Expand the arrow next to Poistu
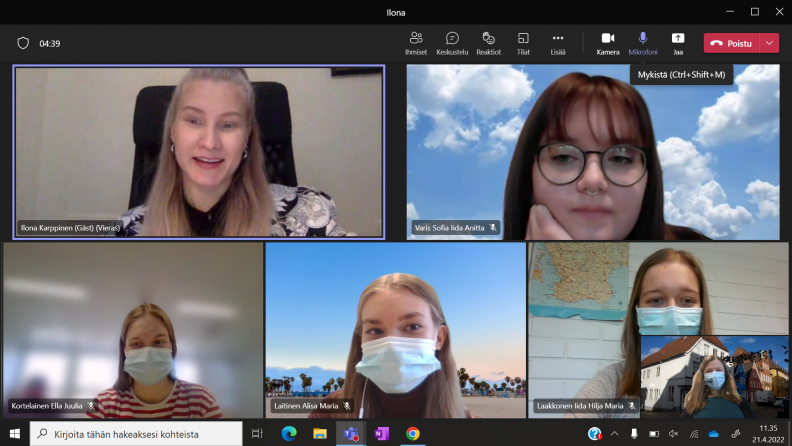The height and width of the screenshot is (446, 792). tap(768, 43)
